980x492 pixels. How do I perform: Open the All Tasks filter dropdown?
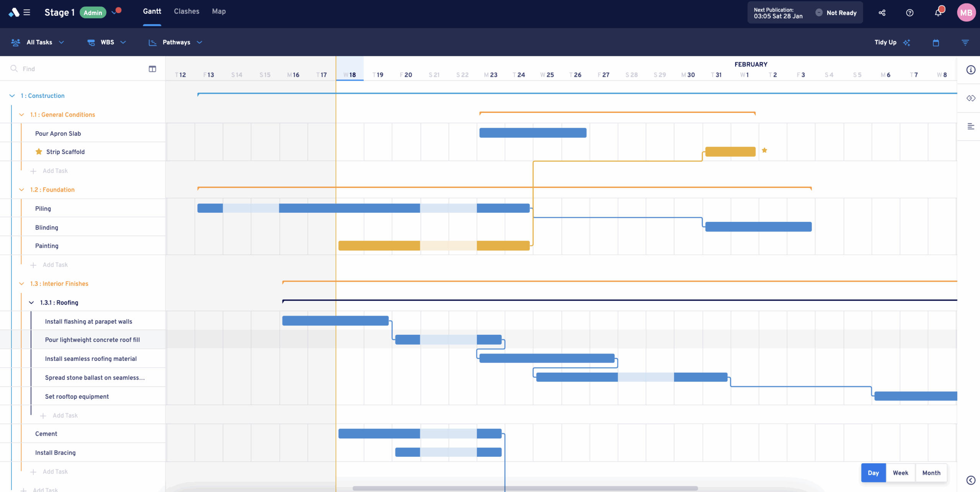click(39, 42)
